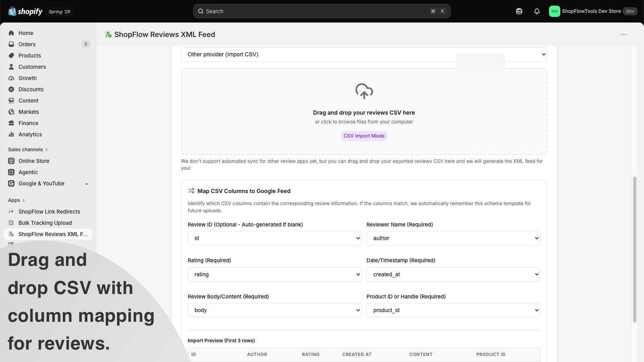Click the Content icon
644x362 pixels.
(x=11, y=101)
